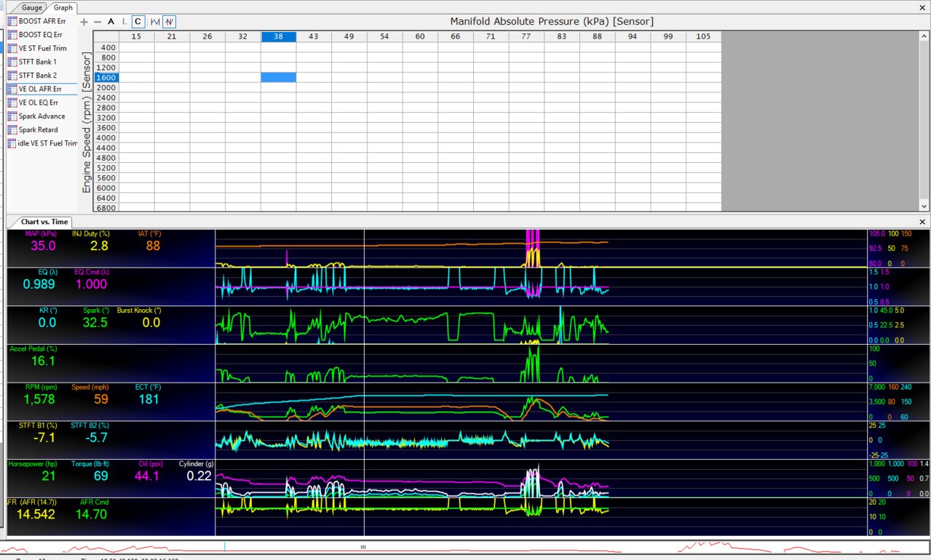
Task: Click the Spark (°) value 32.5
Action: pyautogui.click(x=94, y=322)
